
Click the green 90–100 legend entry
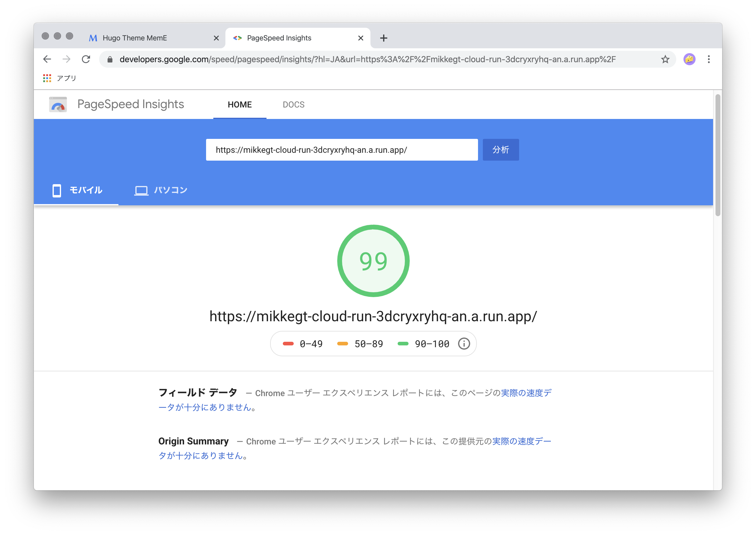click(423, 344)
